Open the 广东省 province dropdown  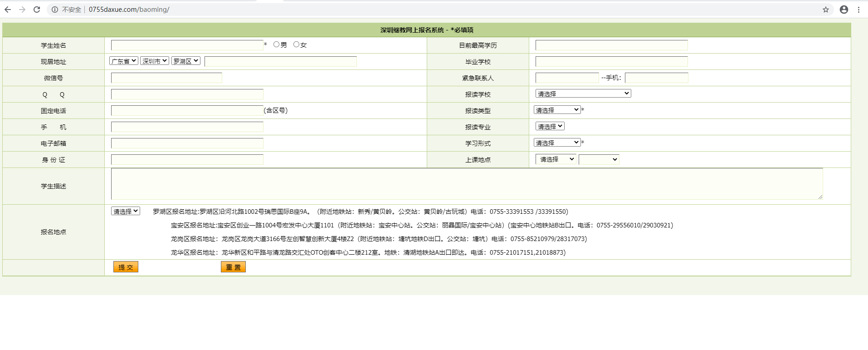pos(123,61)
